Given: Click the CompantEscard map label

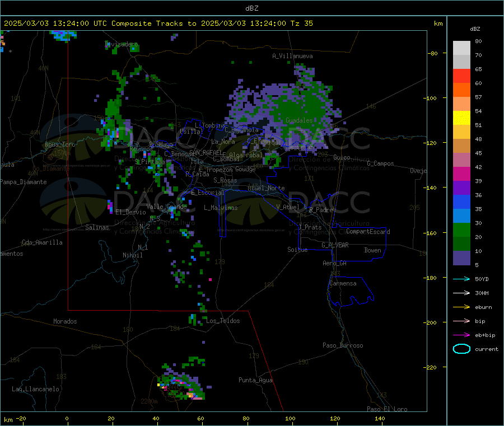Looking at the screenshot, I should 368,232.
